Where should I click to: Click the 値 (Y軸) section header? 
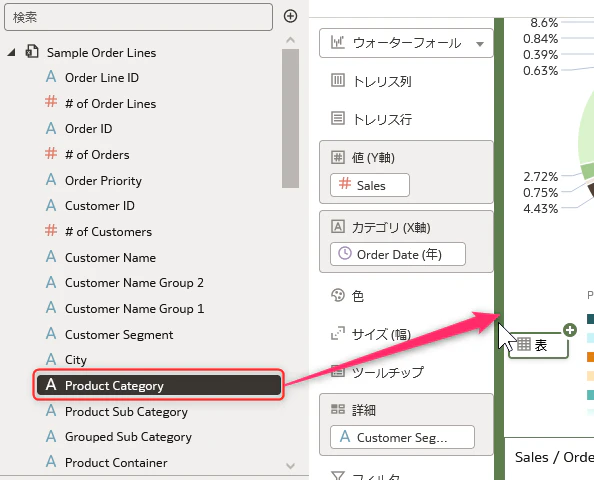pyautogui.click(x=373, y=158)
